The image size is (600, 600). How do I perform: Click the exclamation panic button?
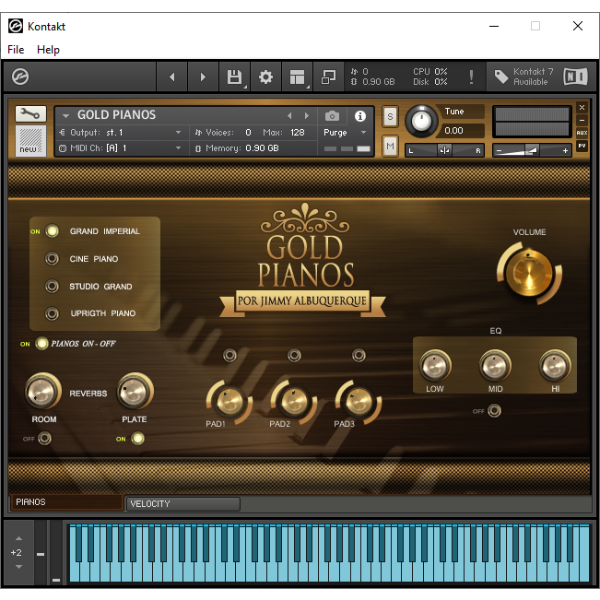click(471, 77)
